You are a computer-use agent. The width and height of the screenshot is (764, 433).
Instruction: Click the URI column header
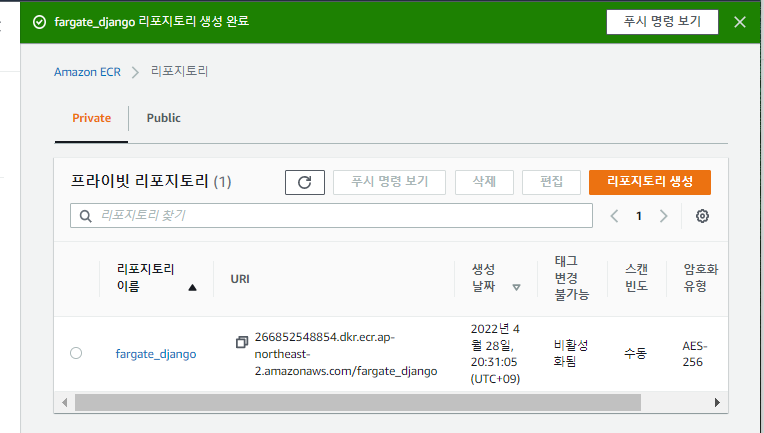point(240,279)
